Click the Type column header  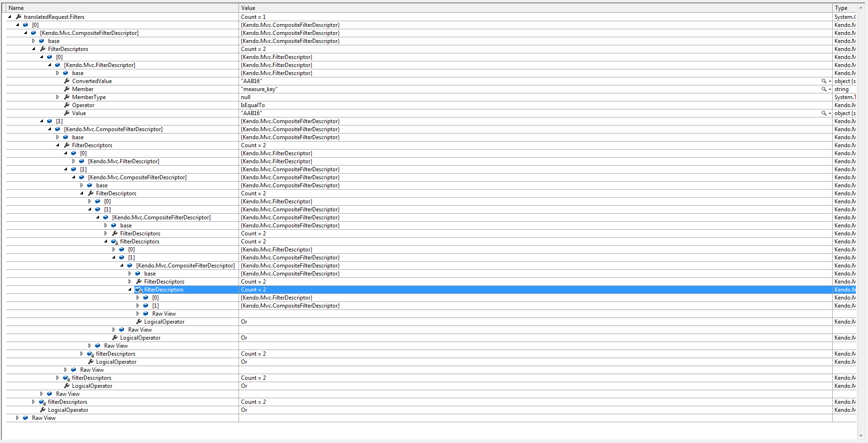(x=844, y=8)
